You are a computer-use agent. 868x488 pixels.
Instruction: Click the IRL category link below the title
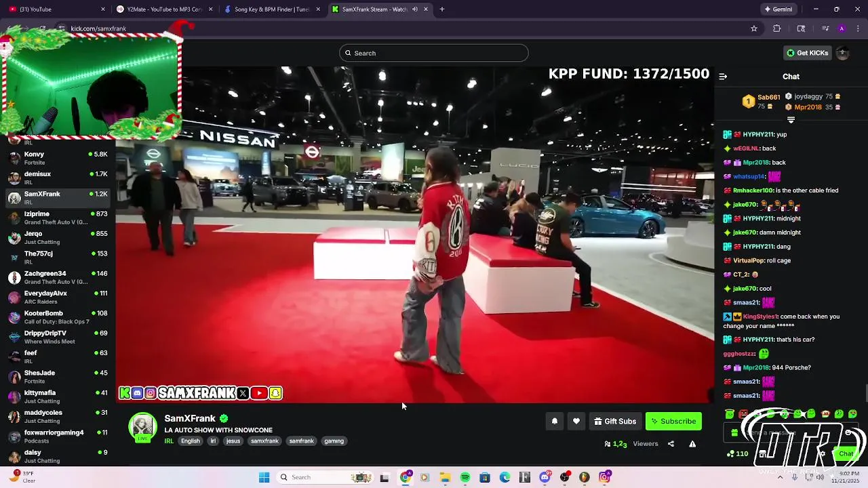(x=169, y=441)
